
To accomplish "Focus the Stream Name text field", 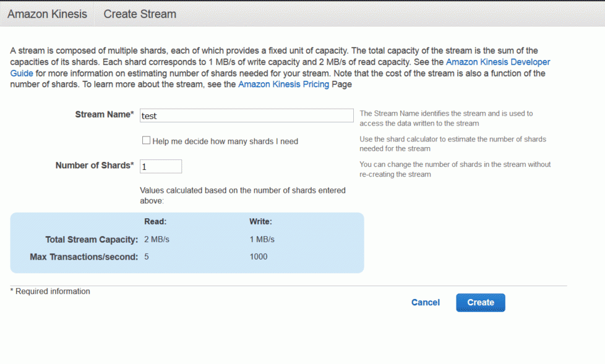I will tap(247, 116).
